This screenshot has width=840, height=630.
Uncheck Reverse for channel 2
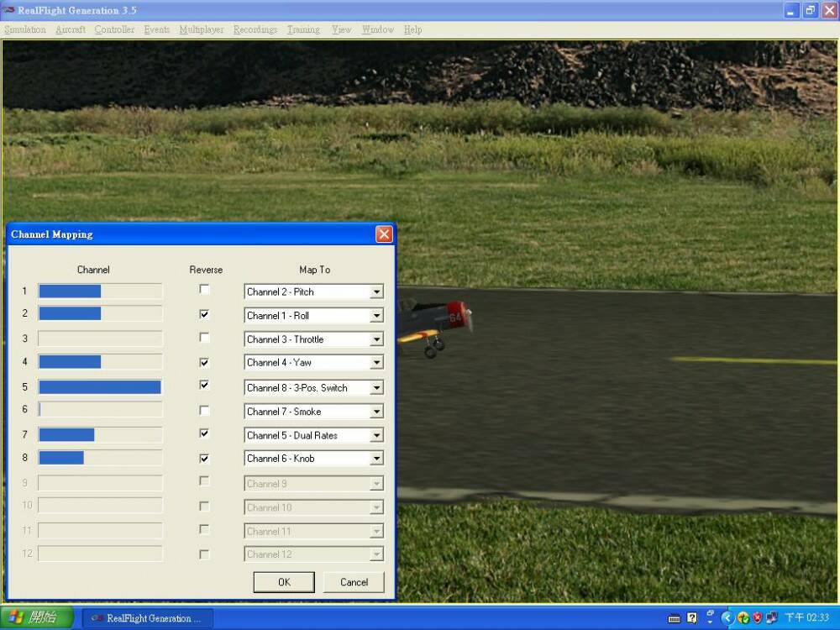(x=204, y=314)
